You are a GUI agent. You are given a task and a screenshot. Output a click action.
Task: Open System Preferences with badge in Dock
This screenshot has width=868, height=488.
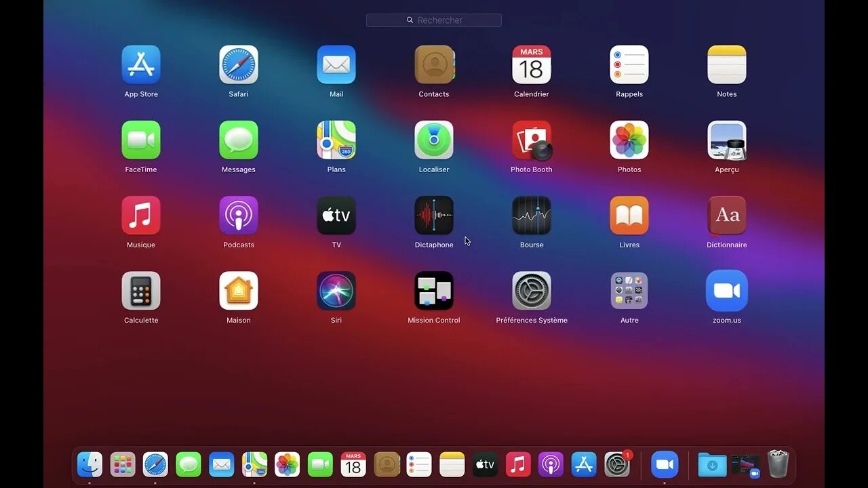pyautogui.click(x=617, y=464)
